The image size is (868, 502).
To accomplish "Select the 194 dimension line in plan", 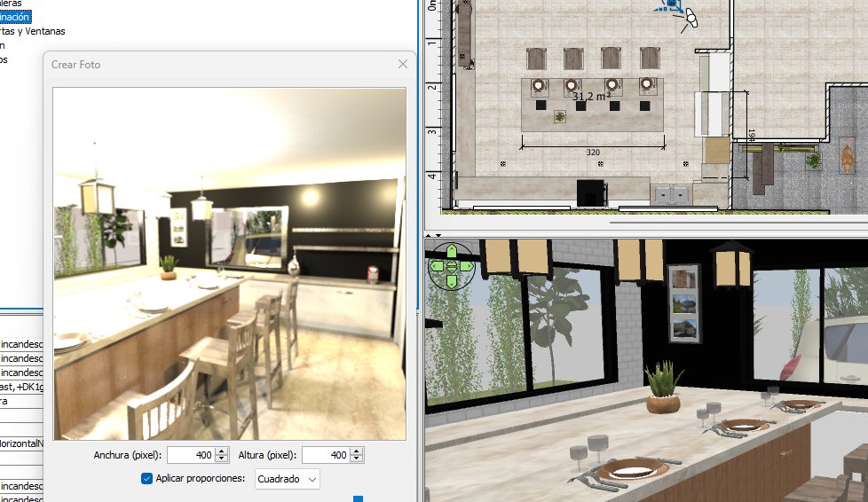I will (x=748, y=136).
